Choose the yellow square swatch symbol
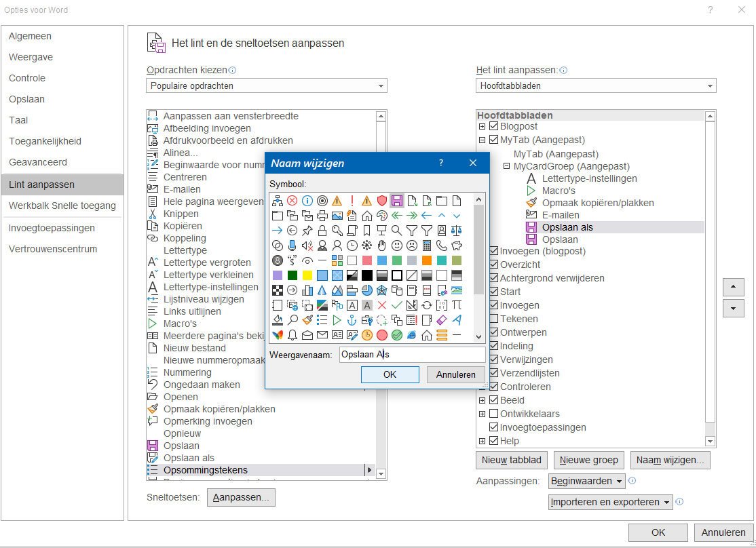 point(307,275)
